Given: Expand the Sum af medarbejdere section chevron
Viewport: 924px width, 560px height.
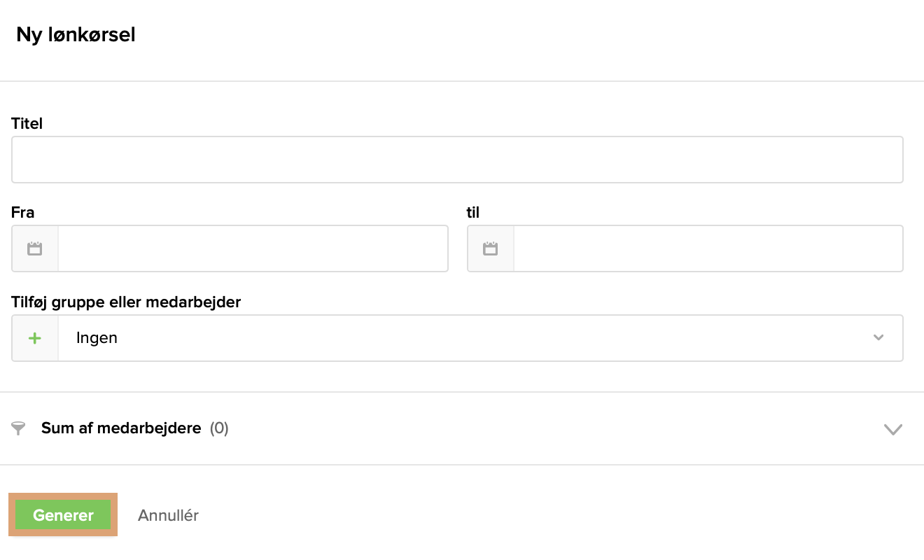Looking at the screenshot, I should 892,429.
